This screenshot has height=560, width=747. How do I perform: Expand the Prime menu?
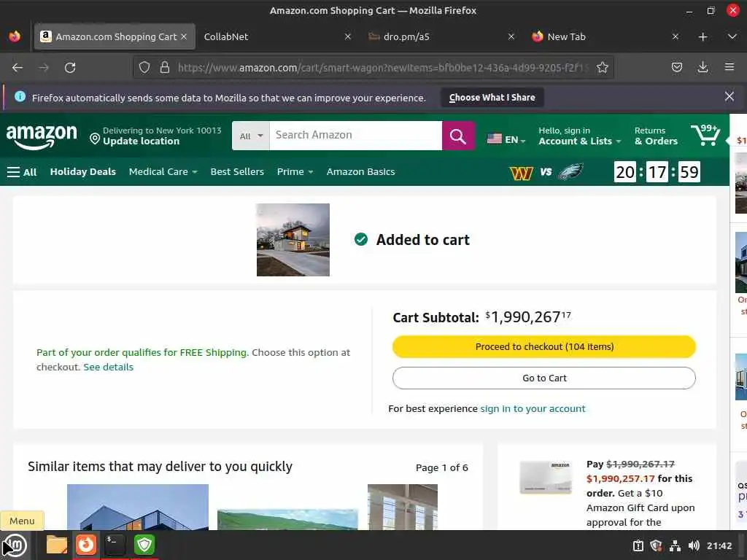point(295,171)
